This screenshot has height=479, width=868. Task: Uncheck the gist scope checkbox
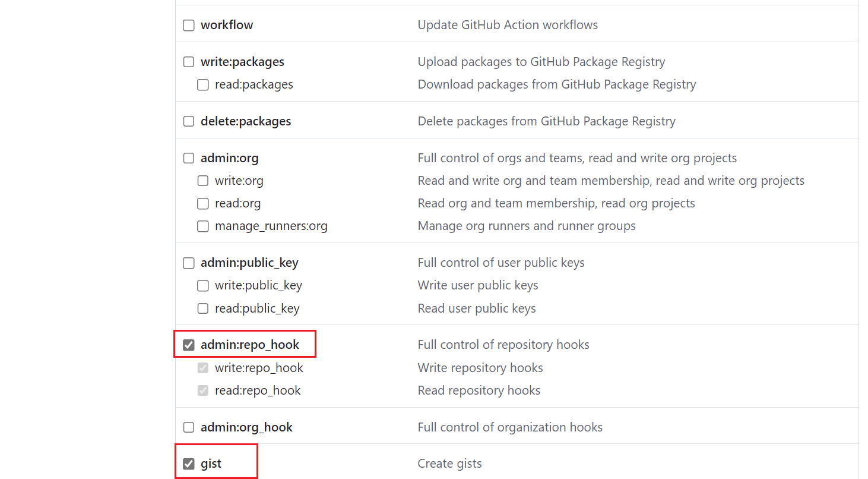[189, 464]
